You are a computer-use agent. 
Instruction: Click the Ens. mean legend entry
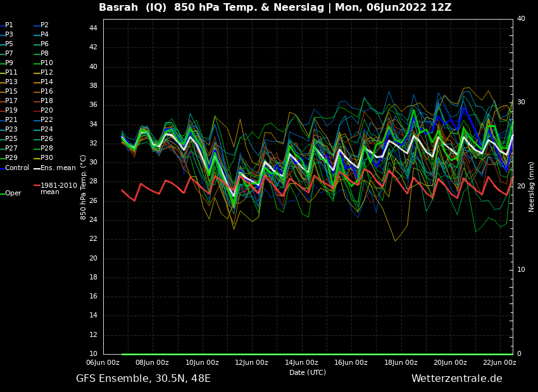coord(58,168)
